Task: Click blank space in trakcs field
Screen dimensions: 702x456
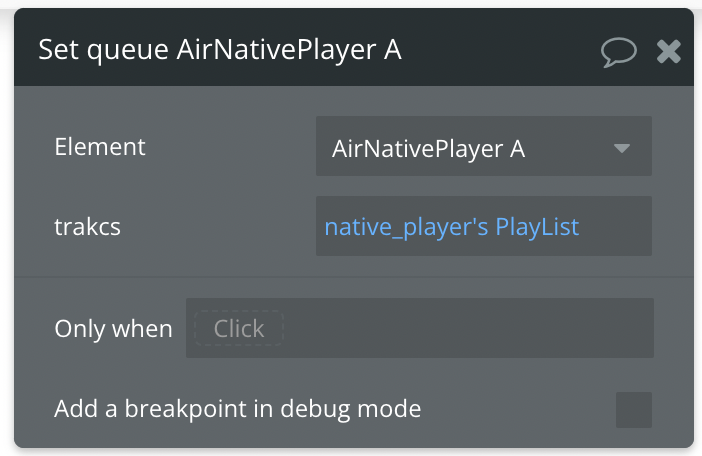Action: coord(616,226)
